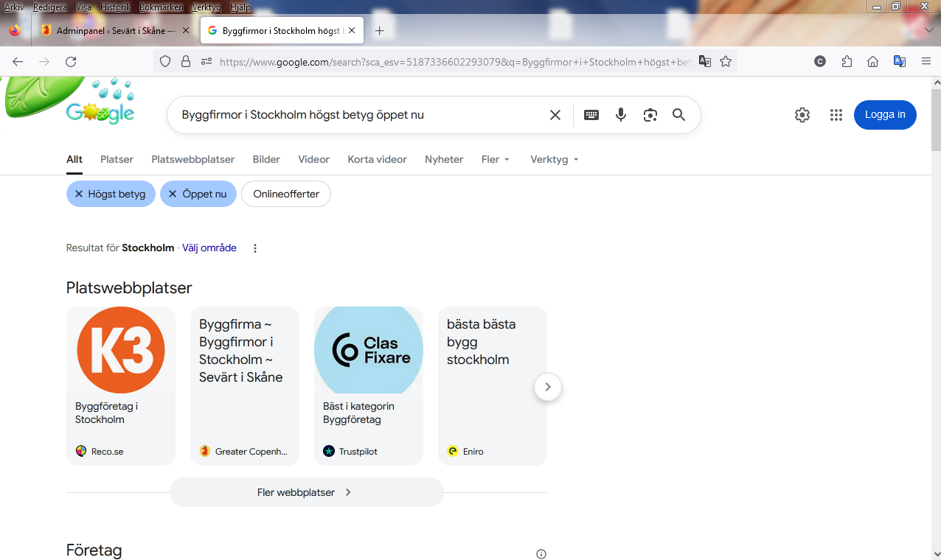The width and height of the screenshot is (941, 560).
Task: Switch to the Bilder tab
Action: (x=266, y=159)
